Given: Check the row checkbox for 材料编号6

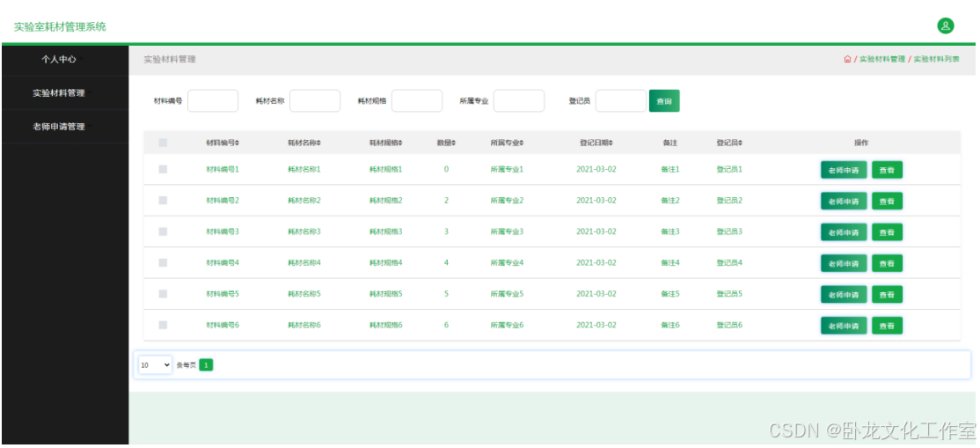Looking at the screenshot, I should (x=163, y=326).
